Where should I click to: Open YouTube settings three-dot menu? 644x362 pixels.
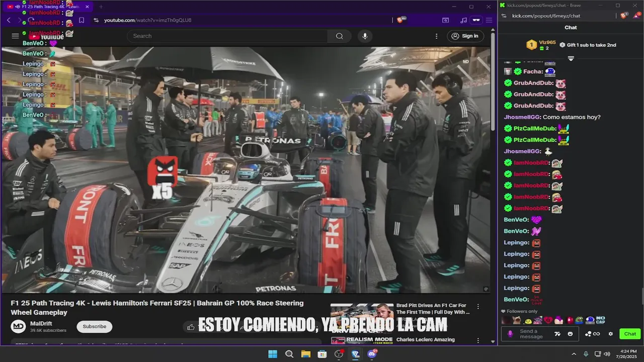pos(436,36)
